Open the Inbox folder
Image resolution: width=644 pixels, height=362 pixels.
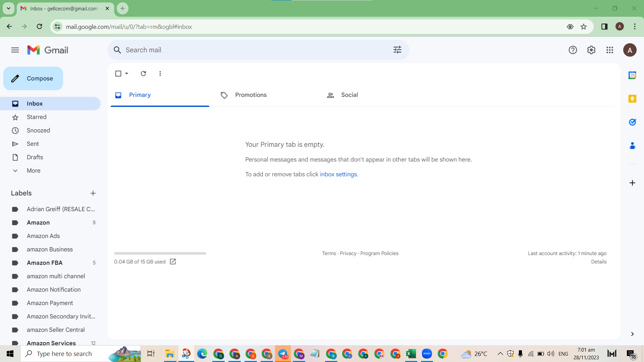pyautogui.click(x=50, y=104)
